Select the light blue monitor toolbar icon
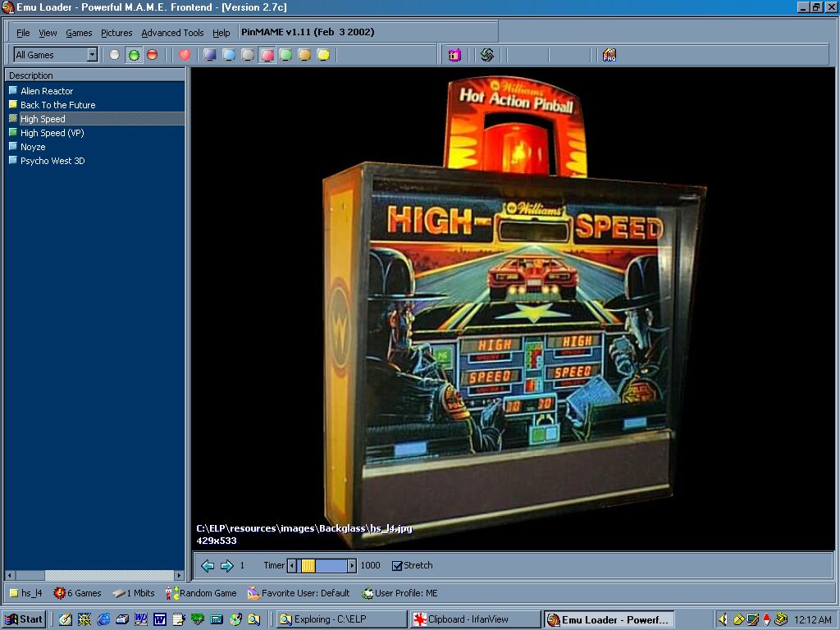 (229, 55)
